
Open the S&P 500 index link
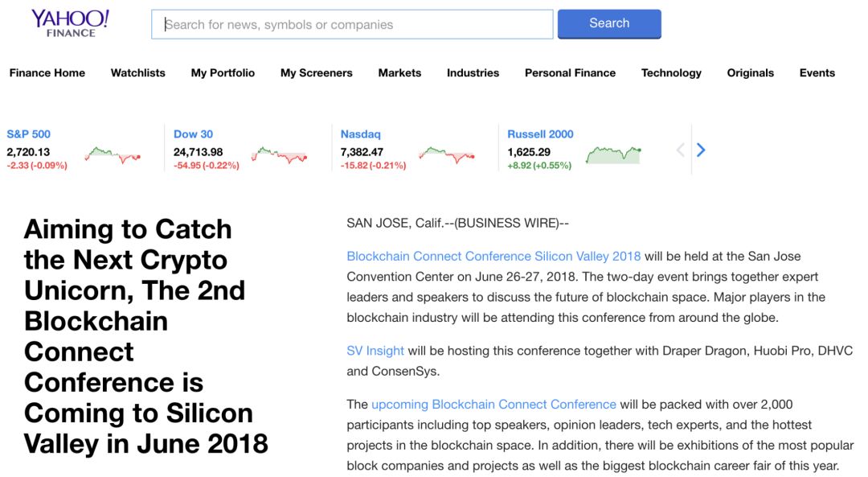[29, 134]
